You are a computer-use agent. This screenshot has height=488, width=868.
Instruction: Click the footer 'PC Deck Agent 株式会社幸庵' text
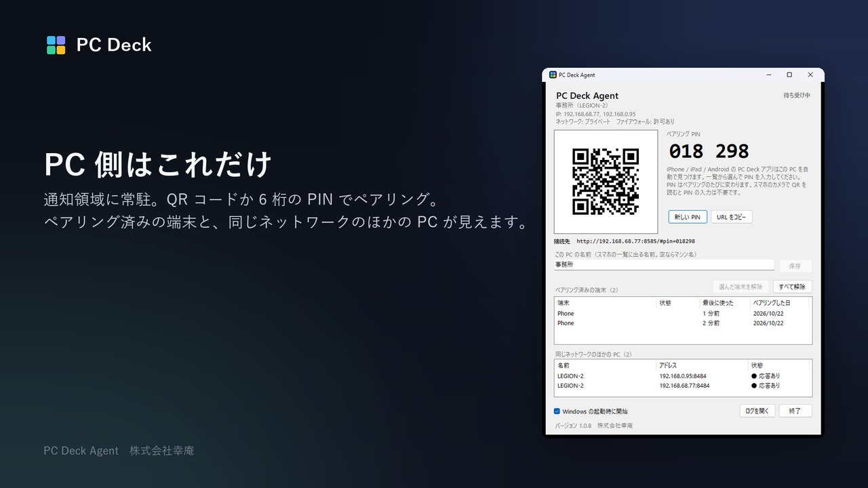click(119, 451)
